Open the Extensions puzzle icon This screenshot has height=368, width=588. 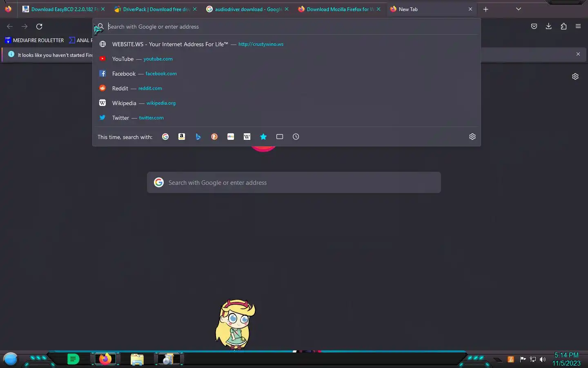pyautogui.click(x=563, y=26)
